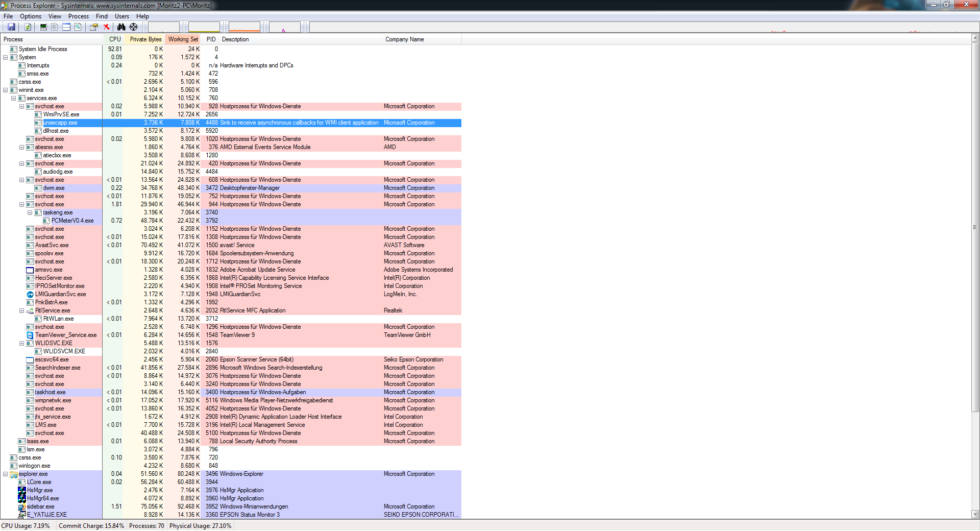Select the dwm.exe process row
This screenshot has width=980, height=531.
[231, 188]
